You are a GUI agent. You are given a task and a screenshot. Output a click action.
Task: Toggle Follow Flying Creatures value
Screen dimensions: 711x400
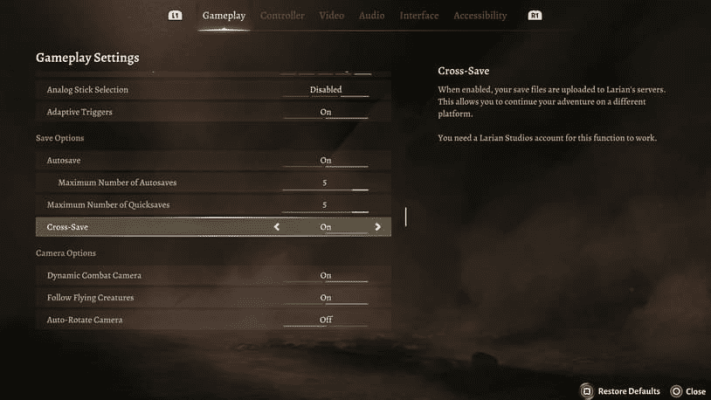point(326,297)
